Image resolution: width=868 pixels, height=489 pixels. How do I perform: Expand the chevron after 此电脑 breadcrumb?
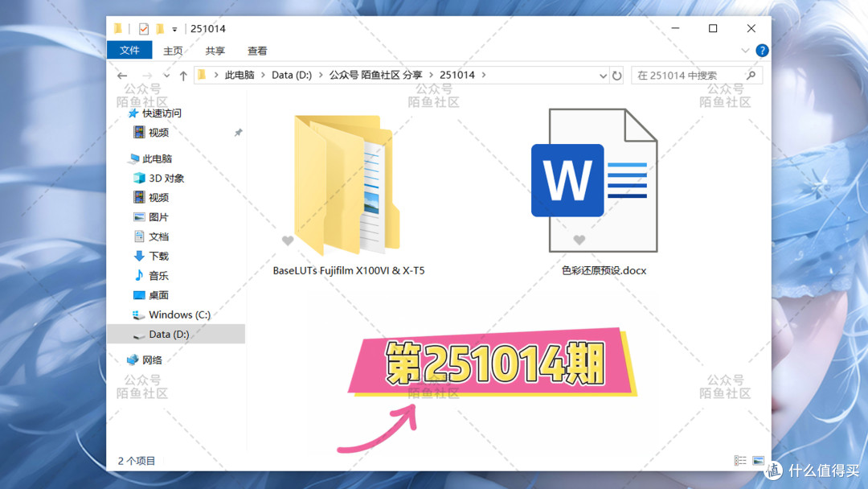coord(263,75)
